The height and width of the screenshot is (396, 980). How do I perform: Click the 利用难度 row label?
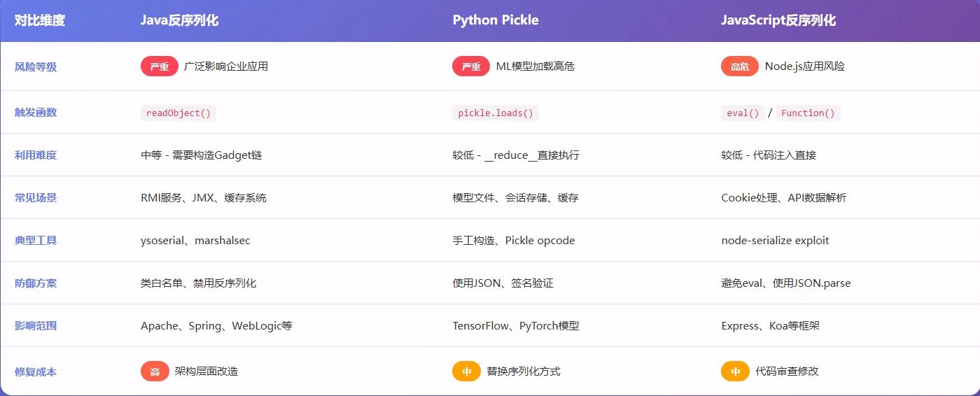(x=36, y=155)
